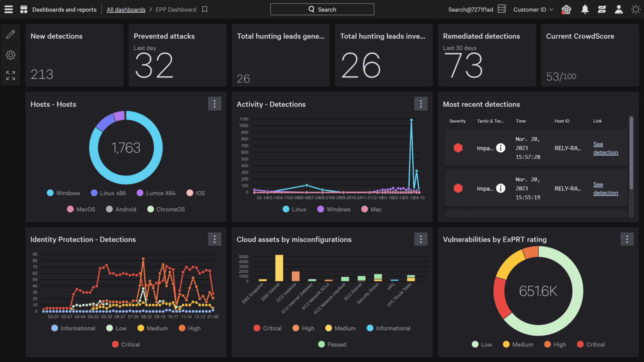The width and height of the screenshot is (644, 362).
Task: Toggle Linux x86 legend in Hosts chart
Action: click(108, 193)
